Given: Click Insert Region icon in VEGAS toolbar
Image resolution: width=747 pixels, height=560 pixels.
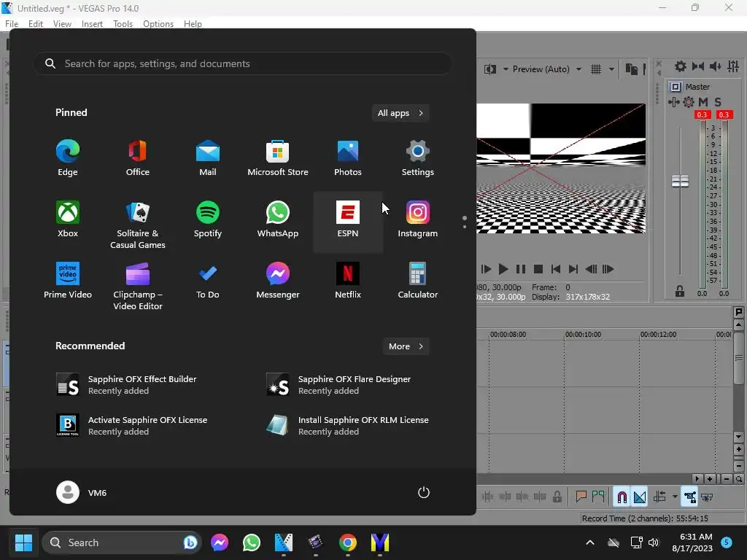Looking at the screenshot, I should [x=598, y=497].
